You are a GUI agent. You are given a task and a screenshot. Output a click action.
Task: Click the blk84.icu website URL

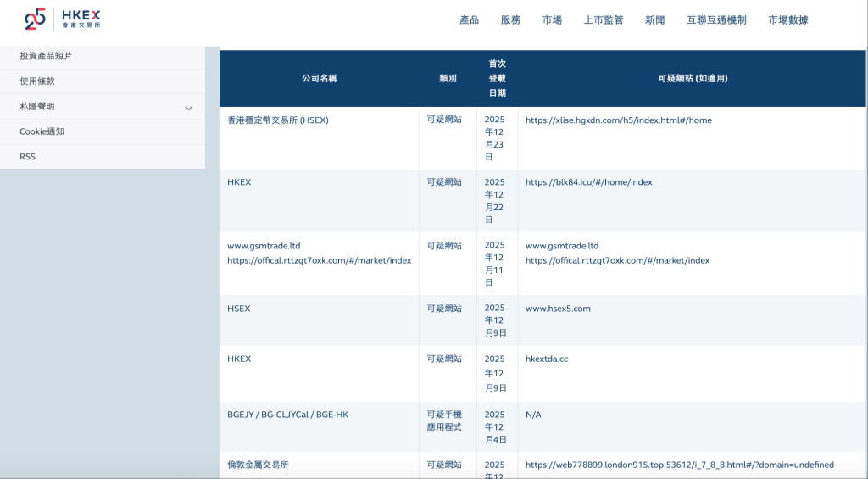[588, 182]
